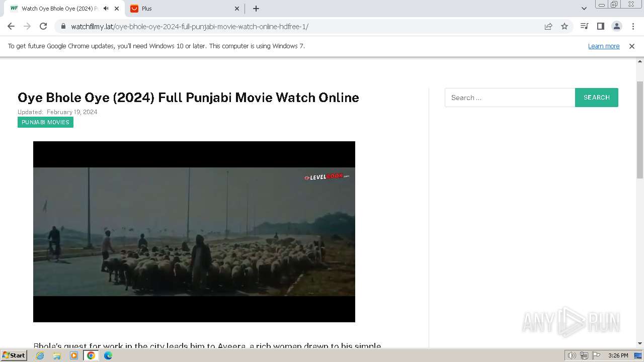Click the vertical page scrollbar thumb
Image resolution: width=644 pixels, height=362 pixels.
[640, 130]
